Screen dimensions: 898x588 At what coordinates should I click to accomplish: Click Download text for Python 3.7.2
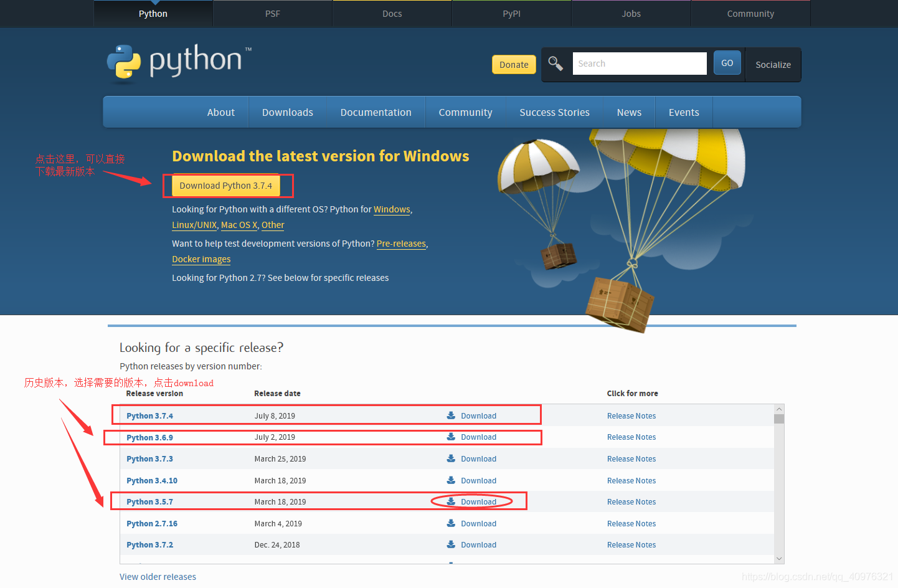coord(478,545)
